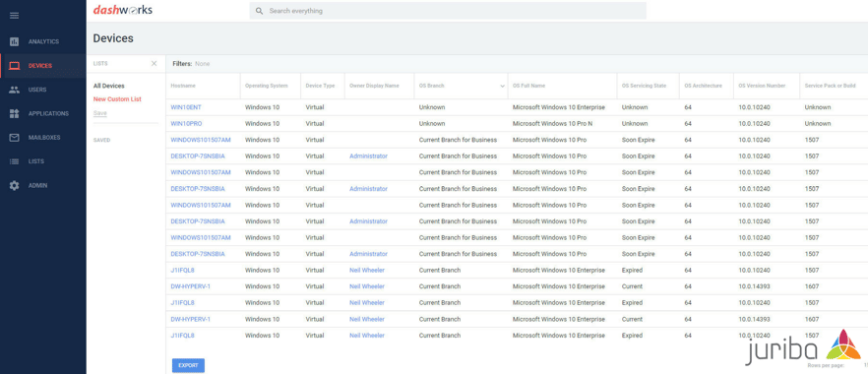Open New Custom List
Viewport: 868px width, 374px height.
pos(117,99)
